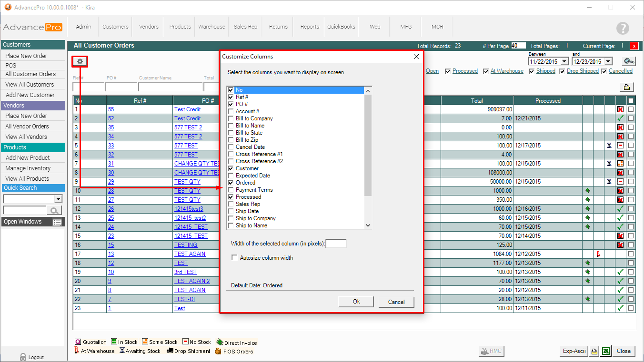
Task: Open the Reports menu
Action: [310, 27]
